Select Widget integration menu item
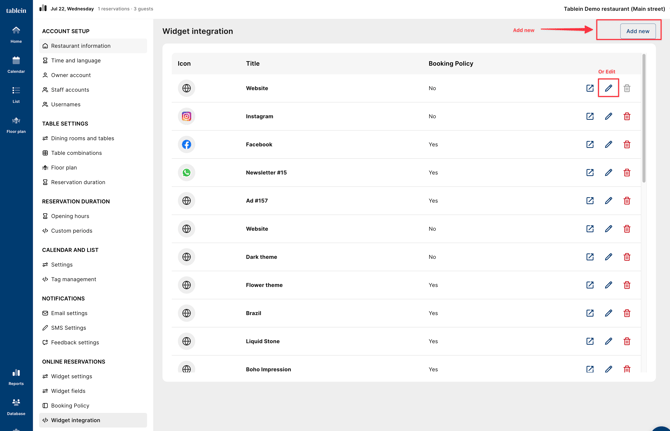 [93, 420]
